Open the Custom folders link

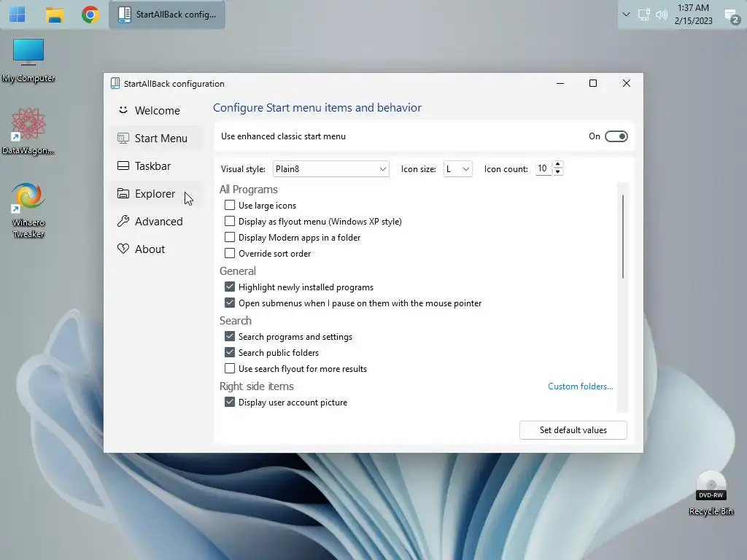[x=580, y=386]
